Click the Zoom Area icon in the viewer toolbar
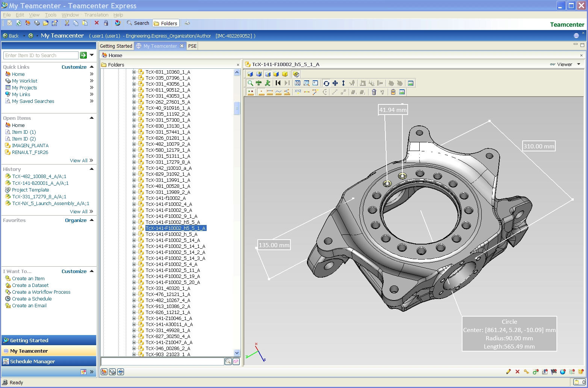This screenshot has height=388, width=588. [x=307, y=83]
